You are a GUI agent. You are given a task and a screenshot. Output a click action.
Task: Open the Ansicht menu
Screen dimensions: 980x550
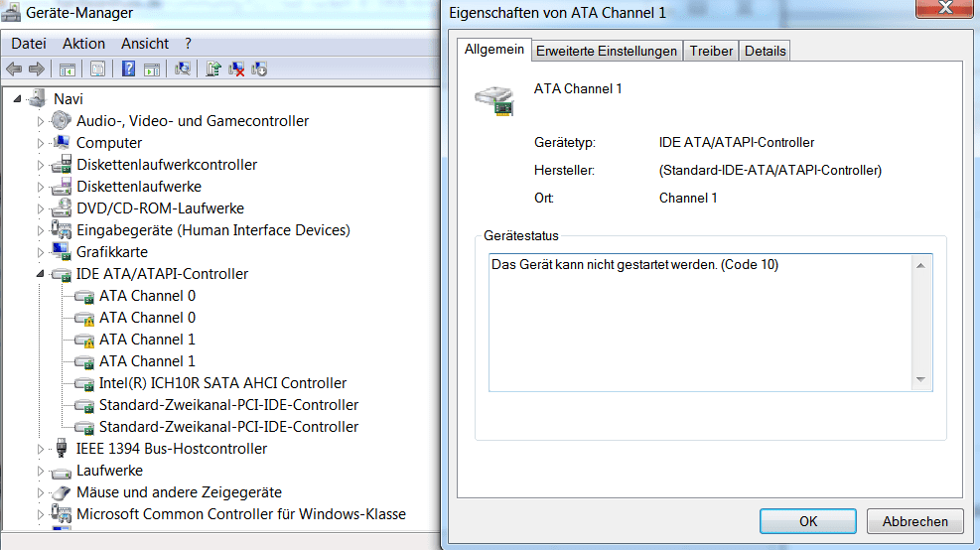pyautogui.click(x=145, y=44)
